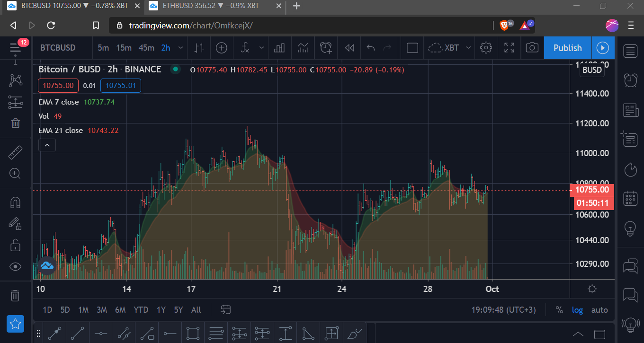The height and width of the screenshot is (343, 644).
Task: Select the EMA 7 close indicator legend
Action: 59,102
